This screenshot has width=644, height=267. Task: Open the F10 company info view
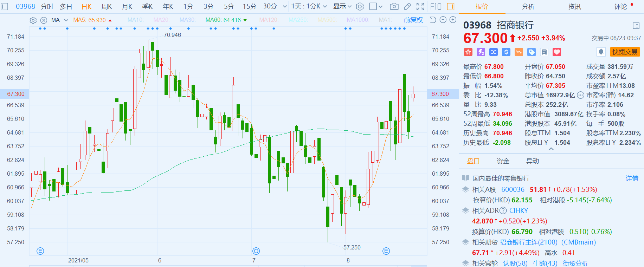pyautogui.click(x=436, y=6)
